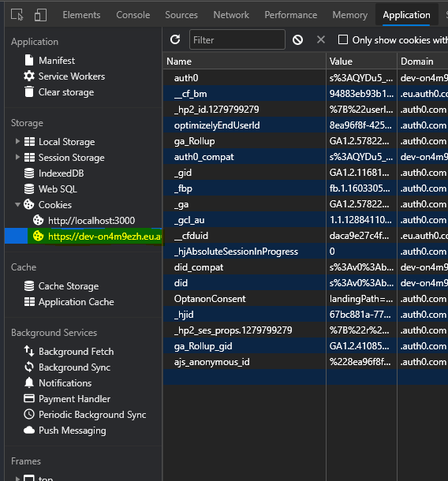Collapse the Cookies tree node

[x=17, y=204]
